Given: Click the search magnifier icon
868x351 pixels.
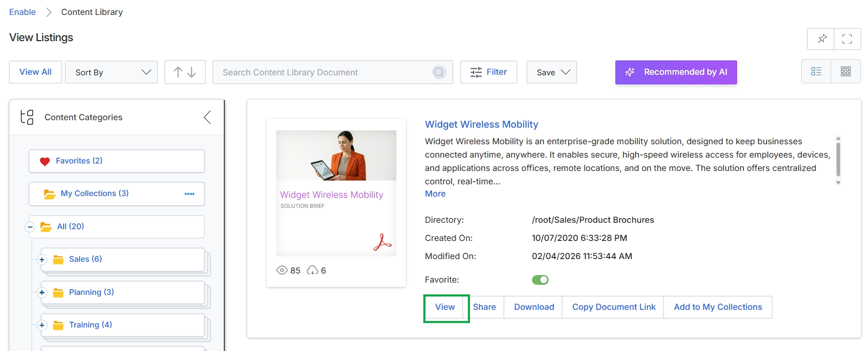Looking at the screenshot, I should click(439, 72).
